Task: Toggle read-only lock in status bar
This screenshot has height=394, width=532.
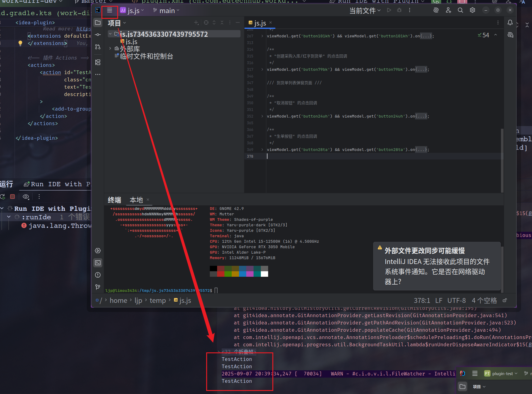Action: pos(505,300)
